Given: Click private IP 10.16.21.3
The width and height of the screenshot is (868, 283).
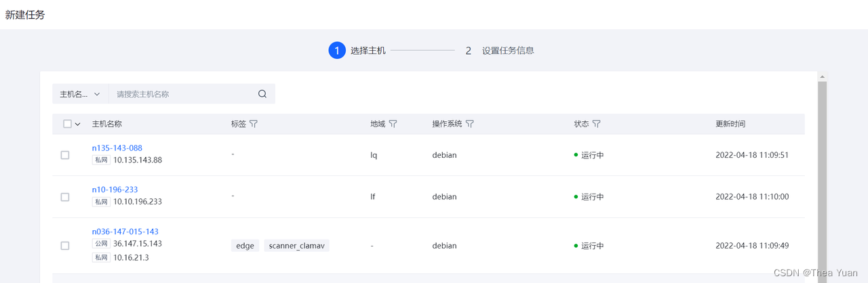Looking at the screenshot, I should click(x=131, y=258).
